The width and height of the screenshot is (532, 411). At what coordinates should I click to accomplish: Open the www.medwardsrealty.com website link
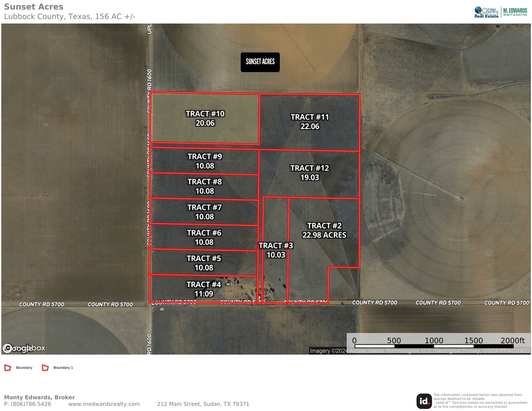(104, 404)
